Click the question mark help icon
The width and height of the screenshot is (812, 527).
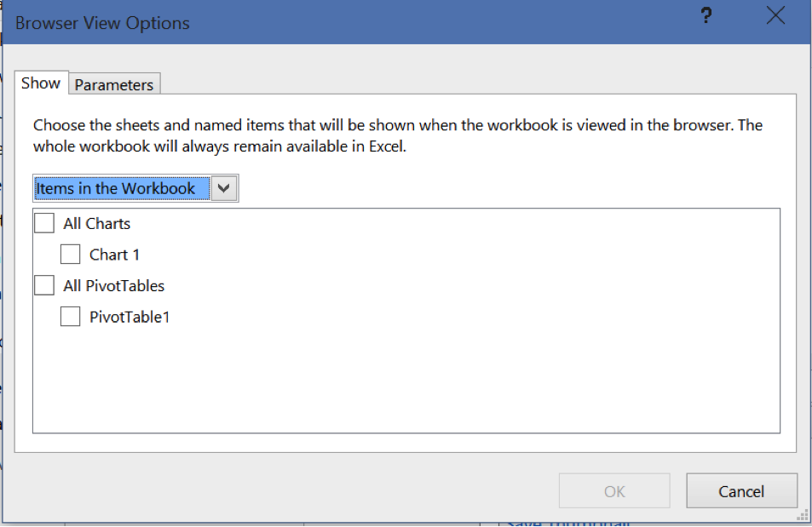[706, 16]
